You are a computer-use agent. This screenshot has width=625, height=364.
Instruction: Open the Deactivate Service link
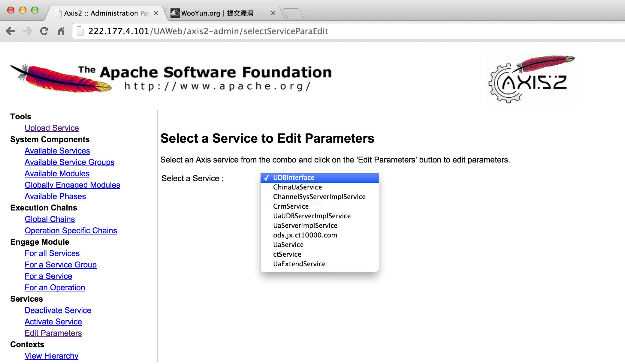click(58, 310)
